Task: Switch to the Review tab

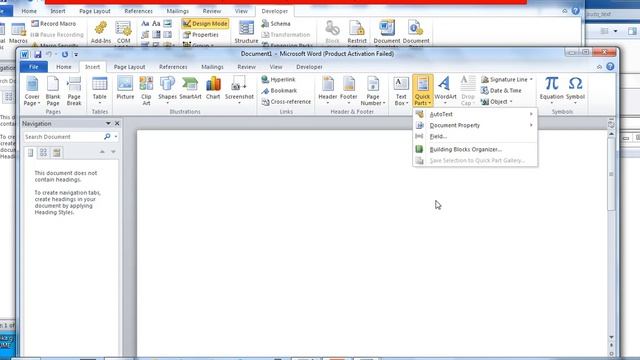Action: 246,67
